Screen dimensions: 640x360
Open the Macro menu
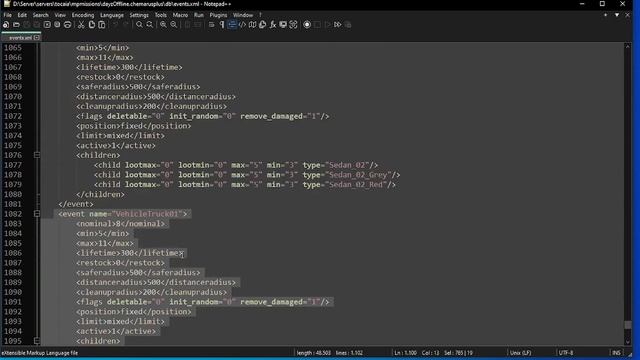180,15
